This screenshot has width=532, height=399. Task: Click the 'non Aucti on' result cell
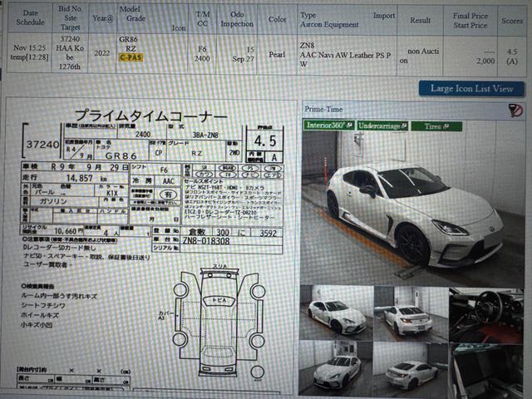(x=420, y=56)
